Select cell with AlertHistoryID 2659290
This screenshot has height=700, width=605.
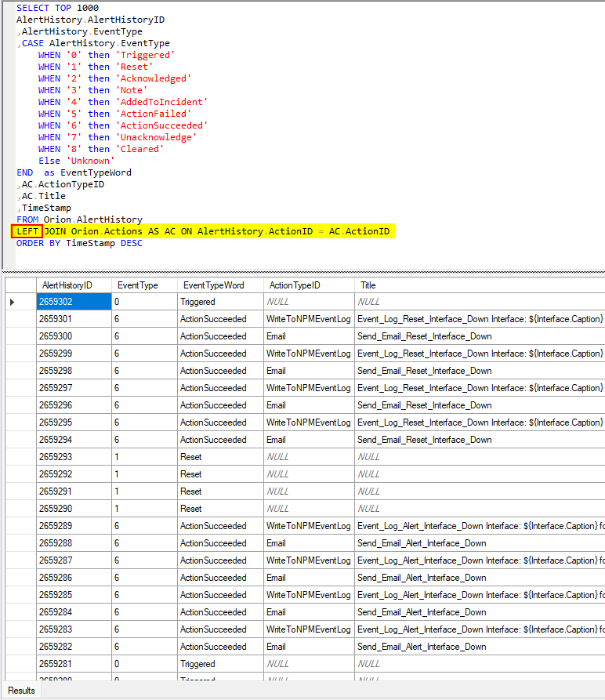coord(74,509)
